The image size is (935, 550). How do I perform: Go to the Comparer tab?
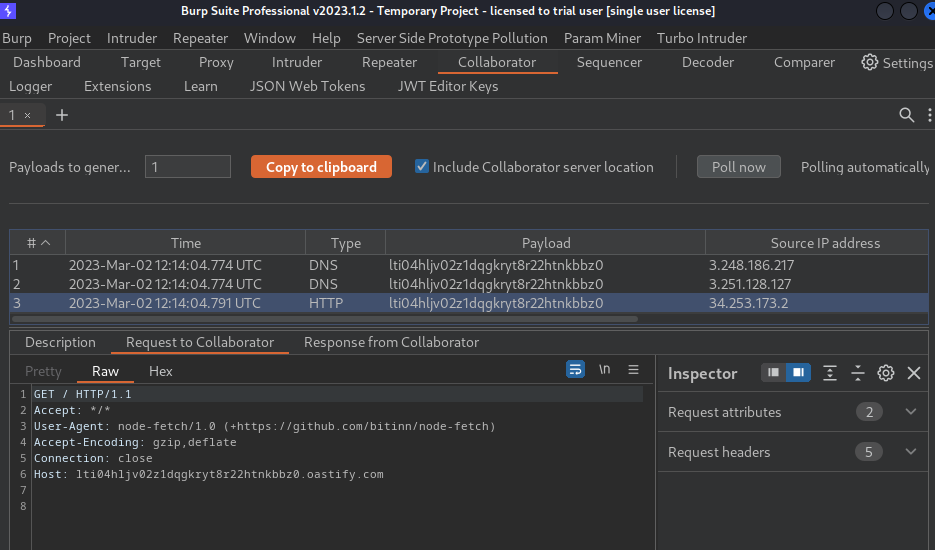(804, 62)
